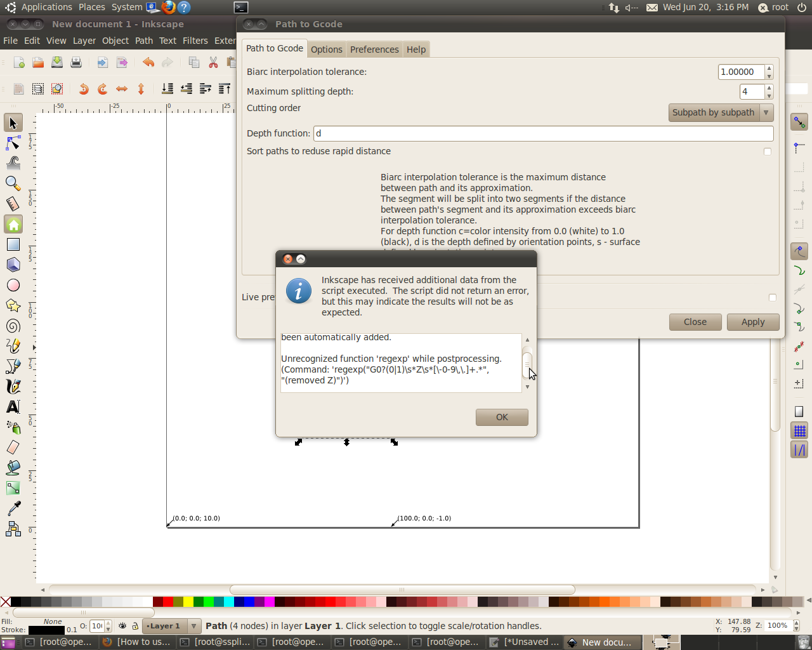The width and height of the screenshot is (812, 650).
Task: Open the Firefox taskbar window 'How to us...'
Action: 137,642
